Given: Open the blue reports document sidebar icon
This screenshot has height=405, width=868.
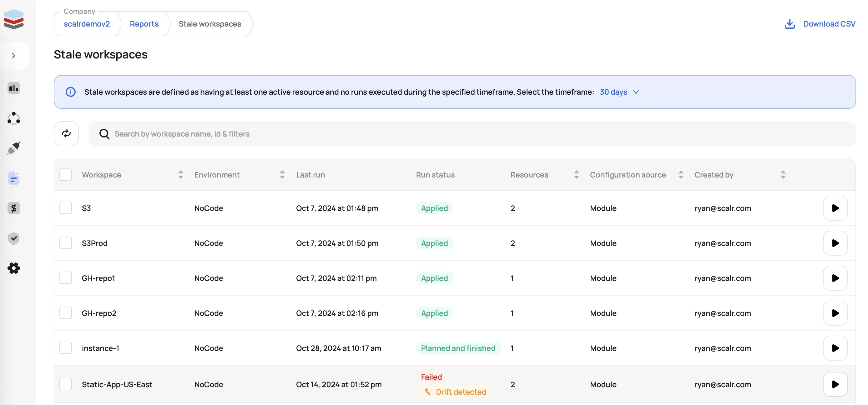Looking at the screenshot, I should tap(14, 178).
